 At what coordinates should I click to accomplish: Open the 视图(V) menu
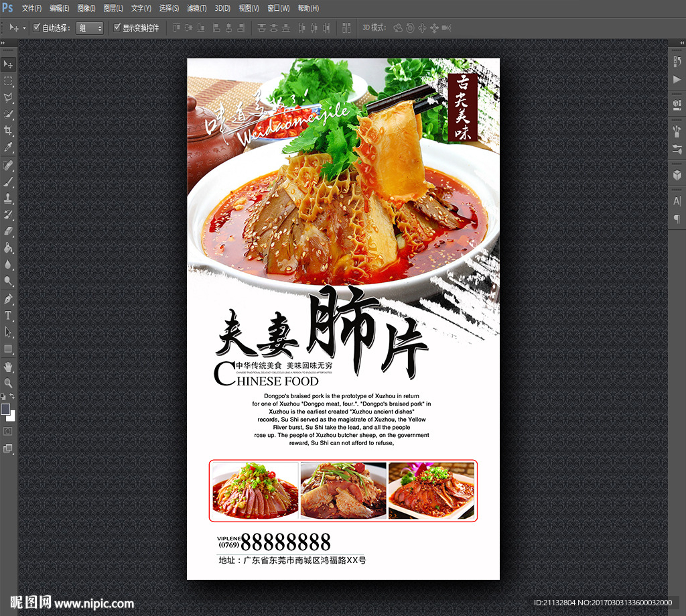coord(249,8)
